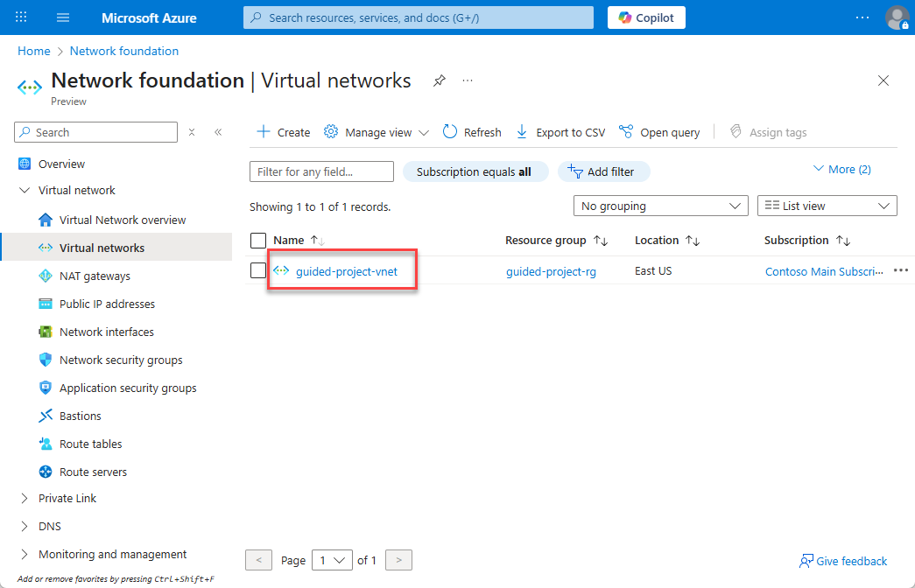Open the Contoso Main Subscription link
Viewport: 915px width, 588px height.
coord(824,271)
